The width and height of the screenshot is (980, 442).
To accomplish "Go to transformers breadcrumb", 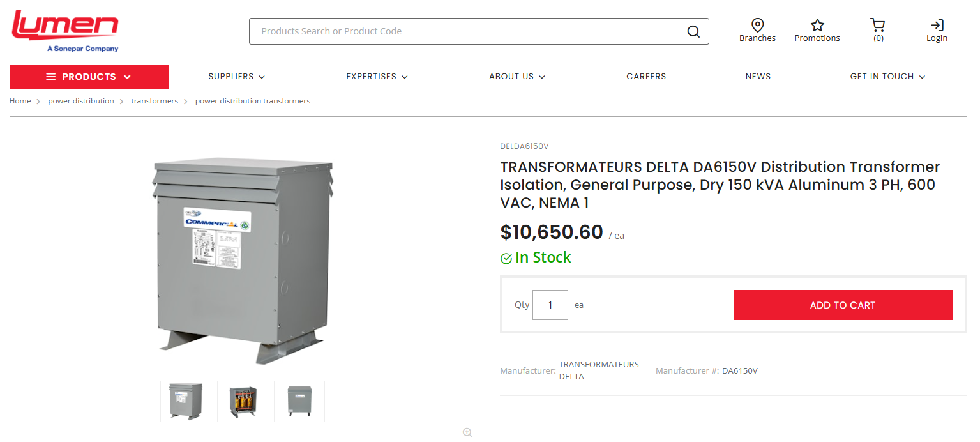I will click(x=155, y=101).
